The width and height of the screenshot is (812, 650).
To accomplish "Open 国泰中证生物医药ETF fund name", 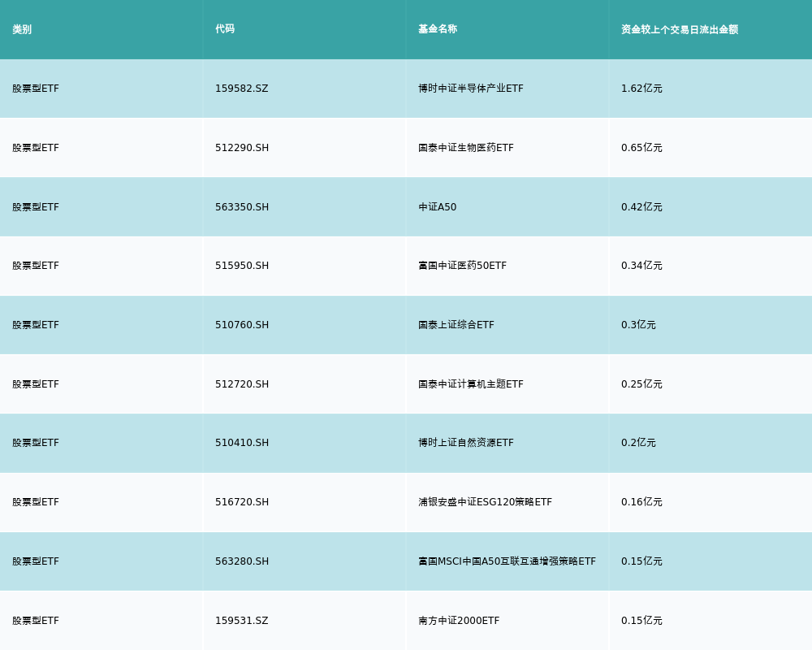I will pyautogui.click(x=466, y=148).
